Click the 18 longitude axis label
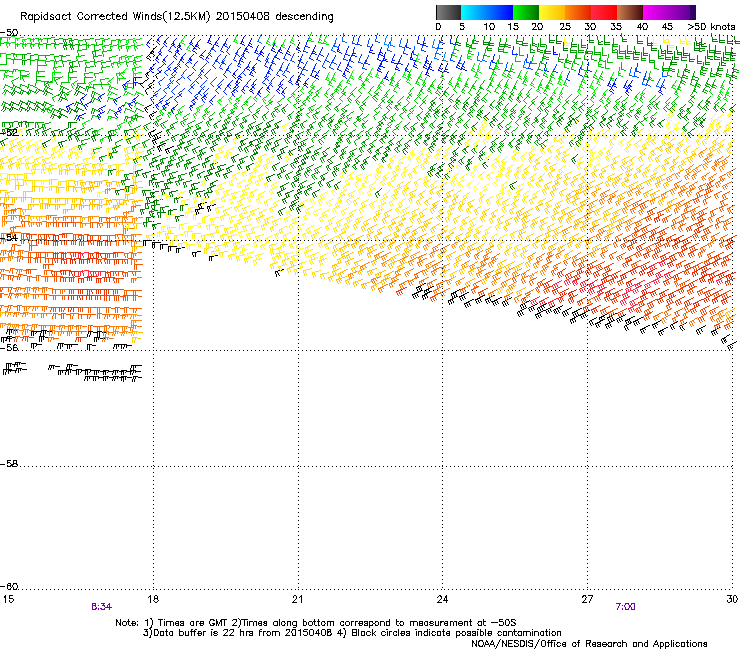The height and width of the screenshot is (650, 740). point(153,599)
